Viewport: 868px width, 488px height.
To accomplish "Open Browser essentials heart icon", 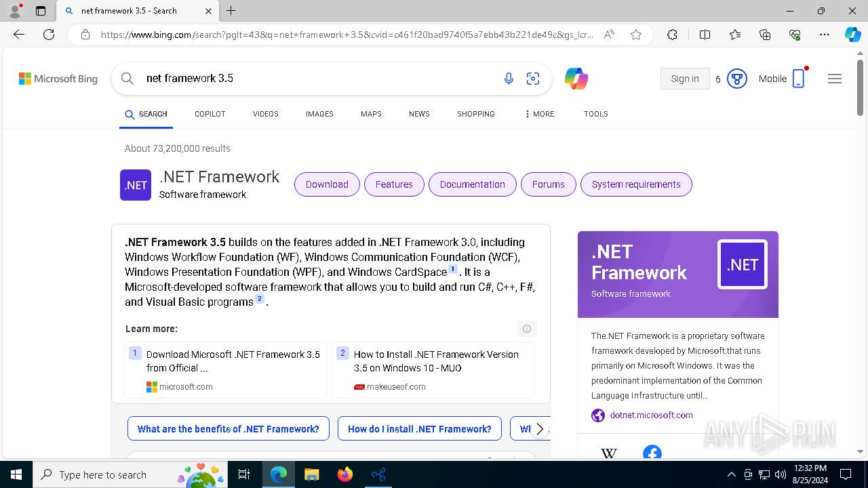I will 795,35.
